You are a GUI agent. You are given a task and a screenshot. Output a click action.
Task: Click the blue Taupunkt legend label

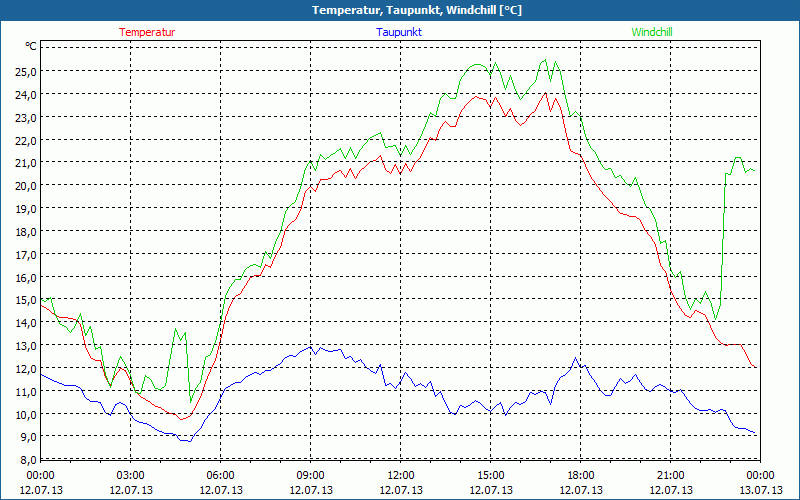399,32
